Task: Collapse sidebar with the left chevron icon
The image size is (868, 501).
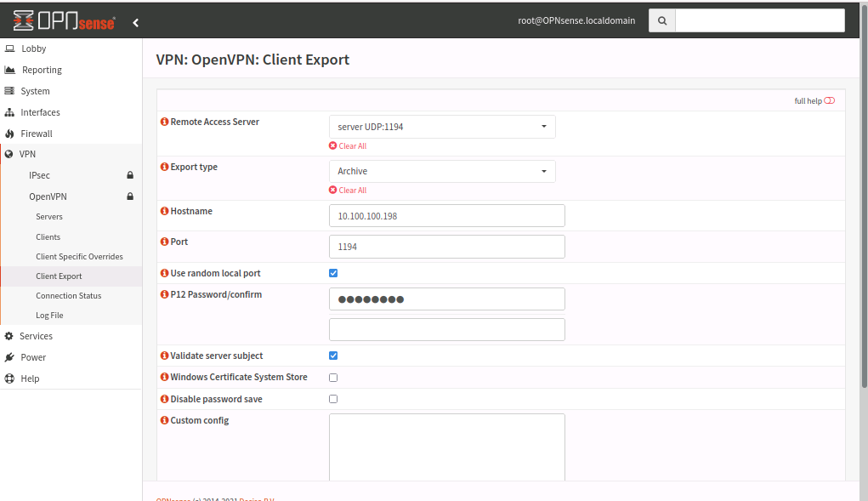Action: tap(136, 22)
